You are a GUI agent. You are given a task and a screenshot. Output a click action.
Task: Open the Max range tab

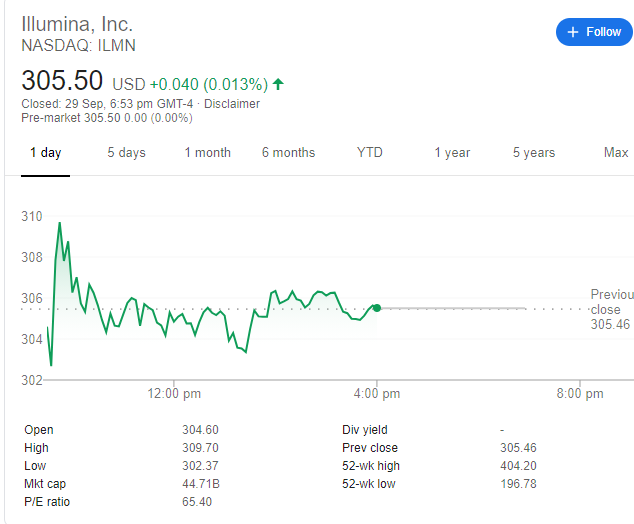click(x=616, y=153)
